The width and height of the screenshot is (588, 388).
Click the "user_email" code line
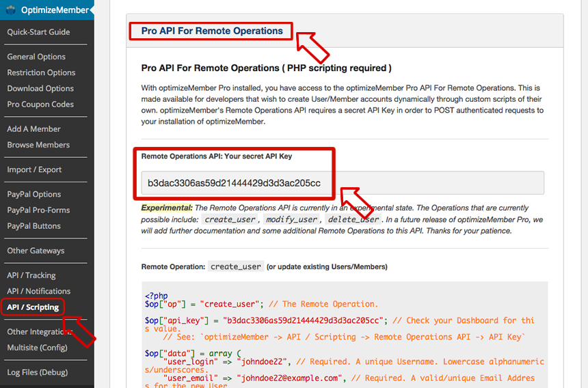(340, 381)
